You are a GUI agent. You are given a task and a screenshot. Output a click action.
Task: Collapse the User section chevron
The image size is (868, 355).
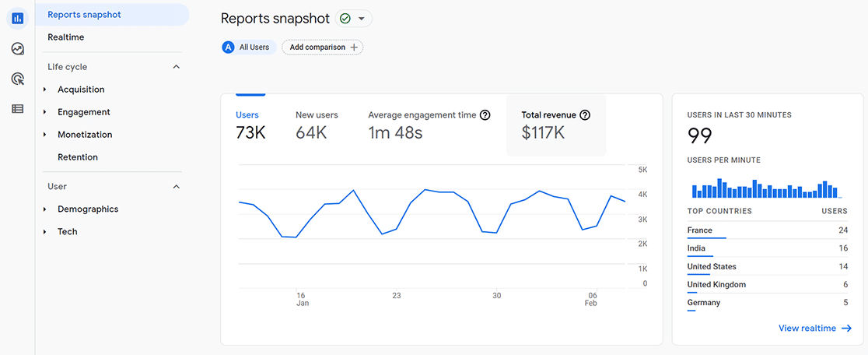177,187
